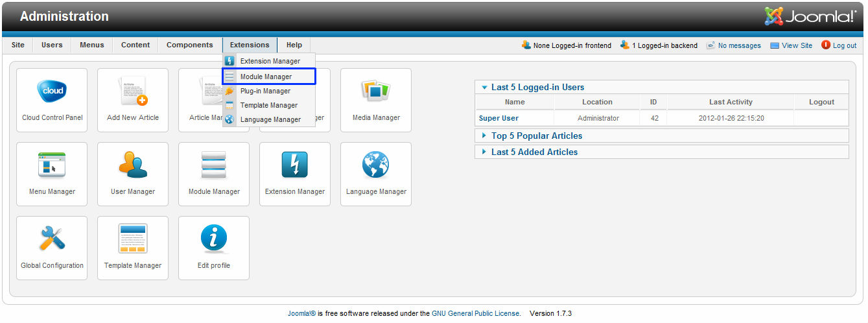Open the Menu Manager quick icon
This screenshot has height=323, width=868.
tap(52, 174)
